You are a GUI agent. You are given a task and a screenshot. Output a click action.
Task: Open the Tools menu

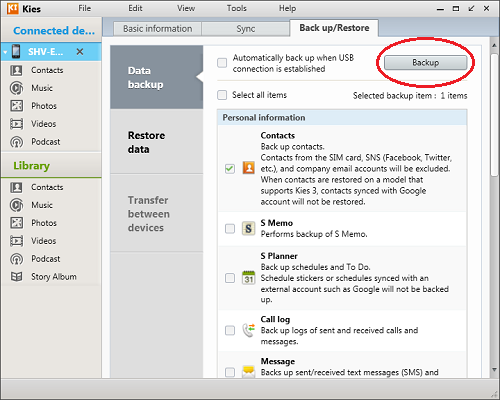237,8
